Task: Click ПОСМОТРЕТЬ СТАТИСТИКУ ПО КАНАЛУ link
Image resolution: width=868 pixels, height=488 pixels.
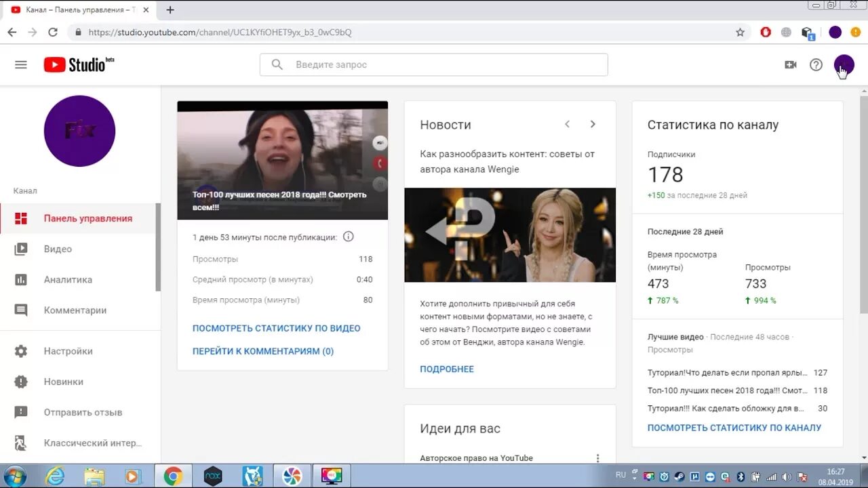Action: 734,428
